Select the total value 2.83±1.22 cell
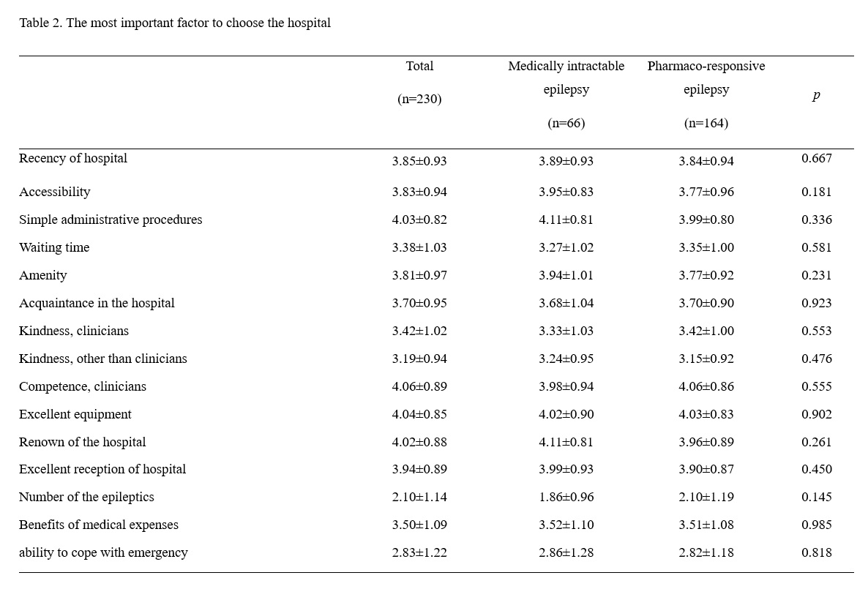Screen dimensions: 868x589 [419, 552]
